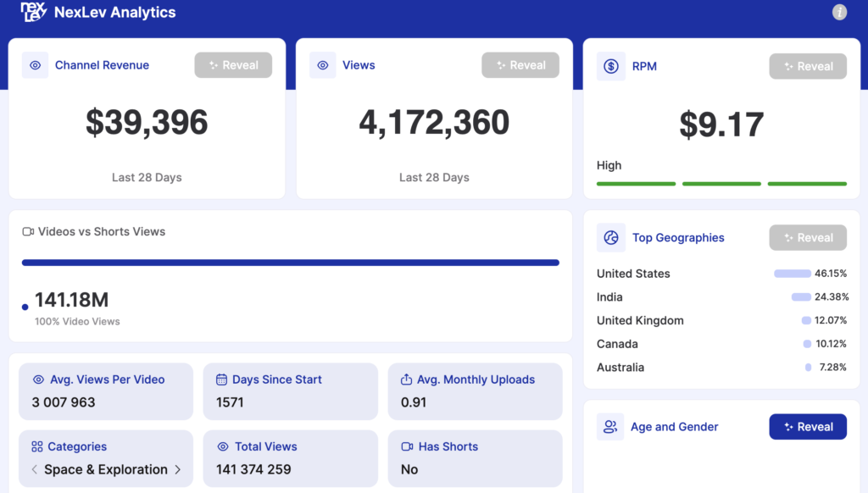Click the 3 007 963 average views value

point(64,402)
